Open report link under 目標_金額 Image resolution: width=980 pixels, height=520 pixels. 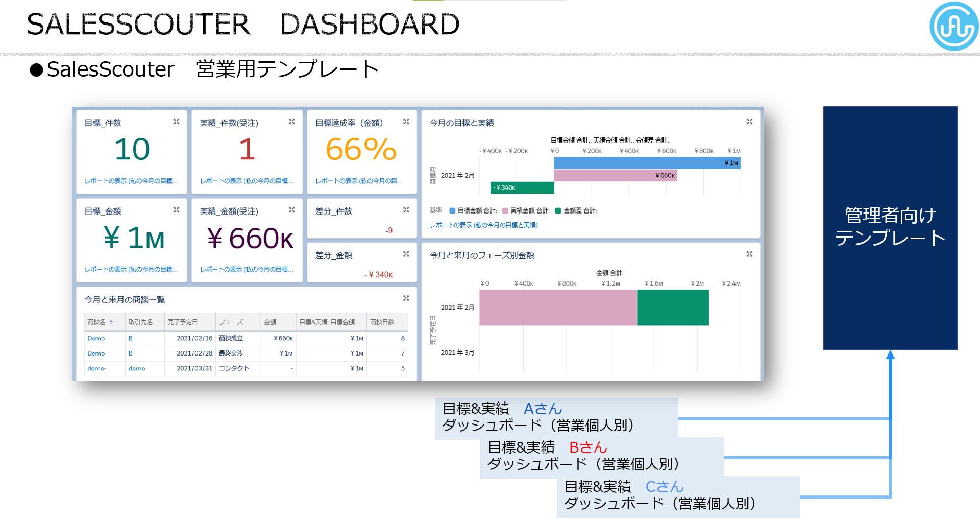131,269
